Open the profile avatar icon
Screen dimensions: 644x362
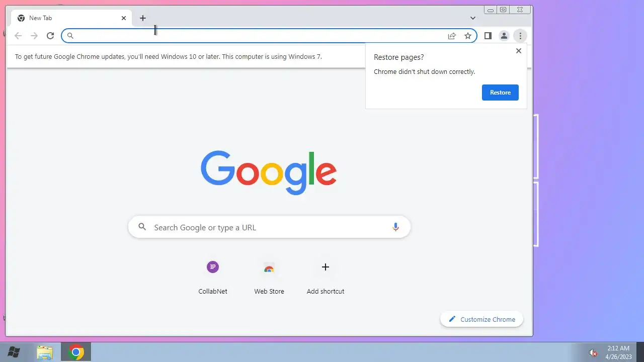tap(504, 36)
